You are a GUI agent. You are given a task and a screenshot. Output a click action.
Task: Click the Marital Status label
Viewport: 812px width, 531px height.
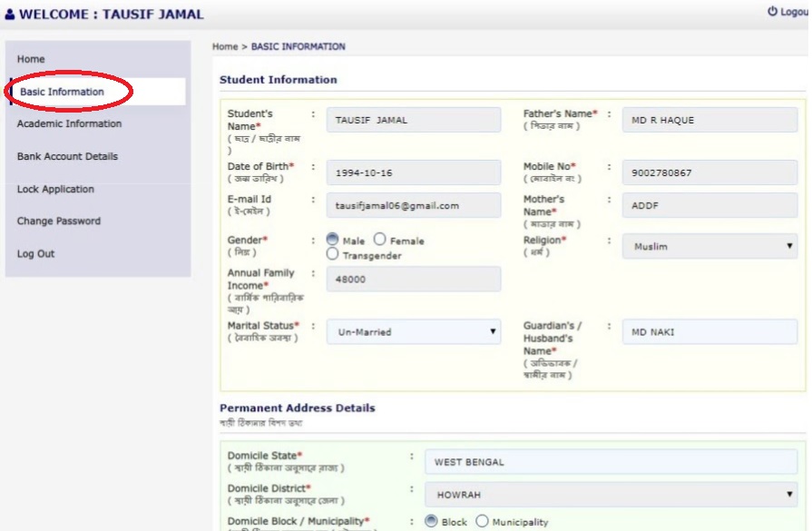[263, 325]
